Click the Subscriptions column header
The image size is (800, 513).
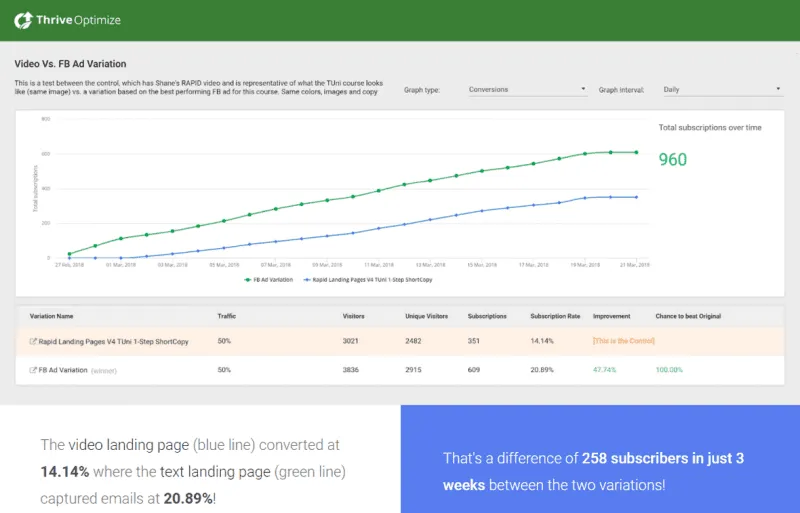coord(487,316)
